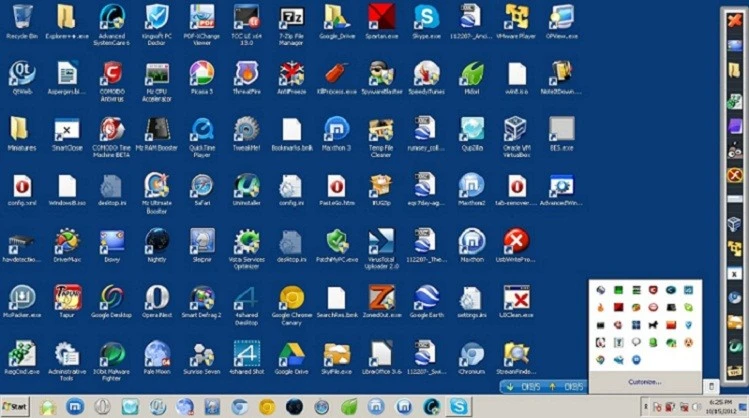Click the AntiFreeze desktop icon
The height and width of the screenshot is (418, 749).
(x=291, y=77)
